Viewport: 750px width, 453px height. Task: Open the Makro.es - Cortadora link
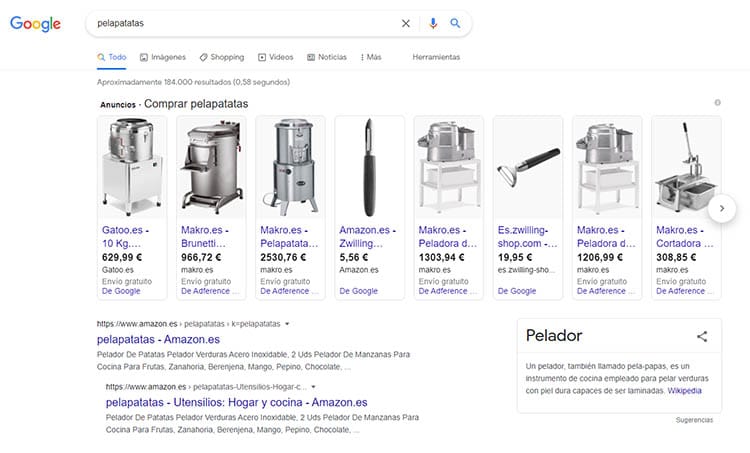(684, 237)
